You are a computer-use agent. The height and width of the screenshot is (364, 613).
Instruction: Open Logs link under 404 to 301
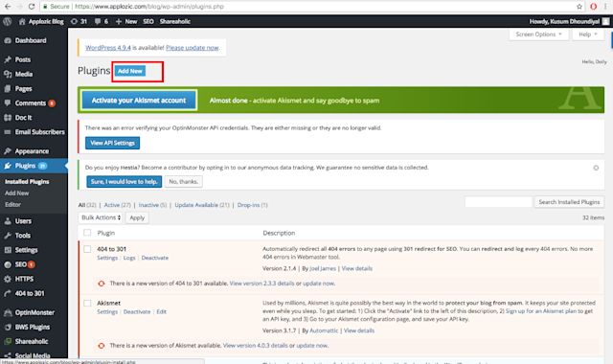[x=129, y=258]
